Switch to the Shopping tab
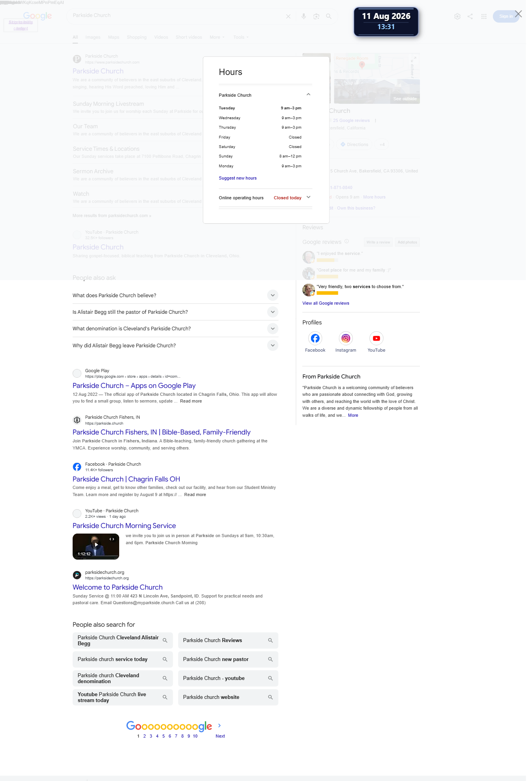The height and width of the screenshot is (781, 532). point(137,37)
